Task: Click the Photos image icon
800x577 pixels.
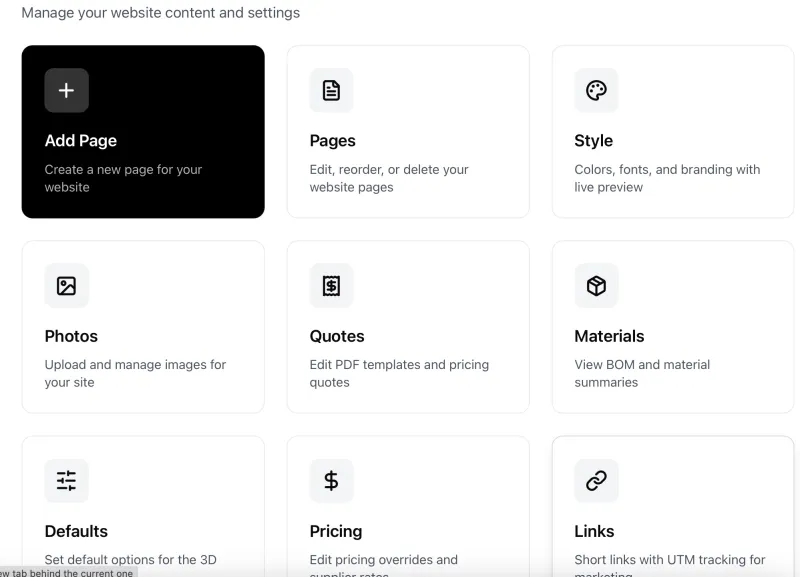Action: [x=66, y=285]
